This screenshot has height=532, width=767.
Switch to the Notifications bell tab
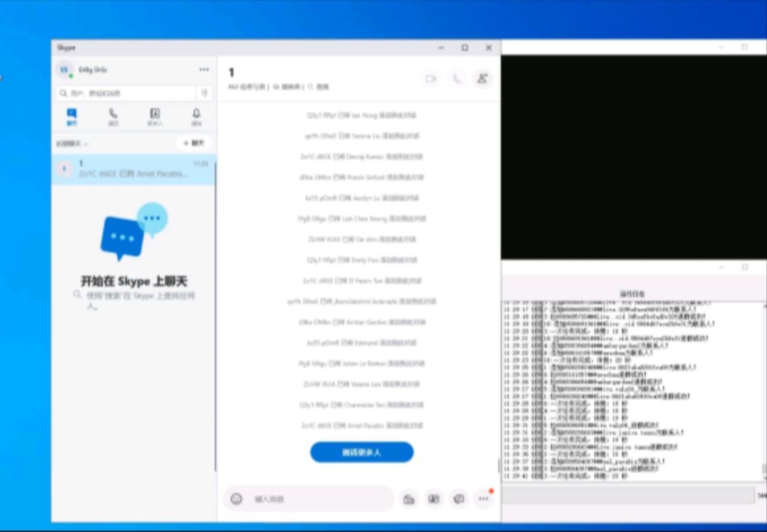[196, 117]
